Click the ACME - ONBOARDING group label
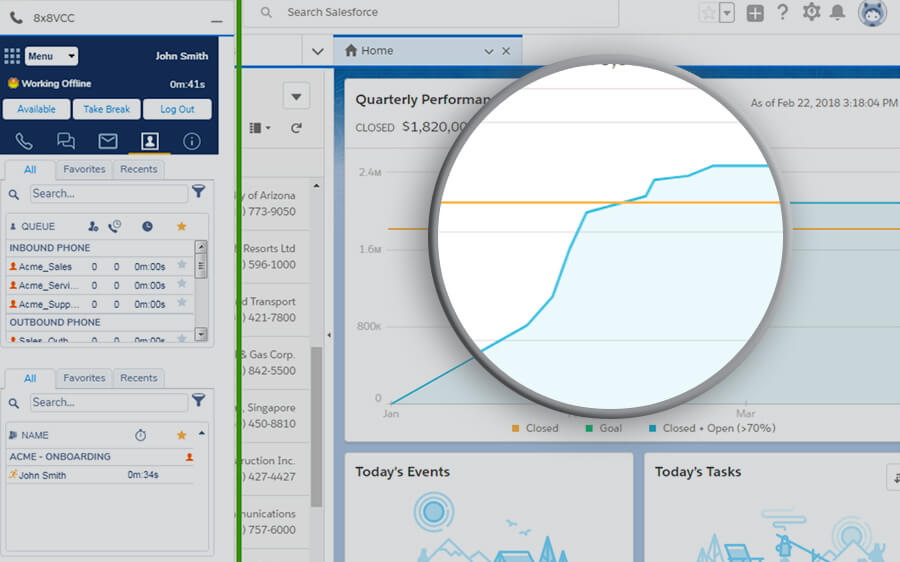The height and width of the screenshot is (562, 900). [60, 457]
